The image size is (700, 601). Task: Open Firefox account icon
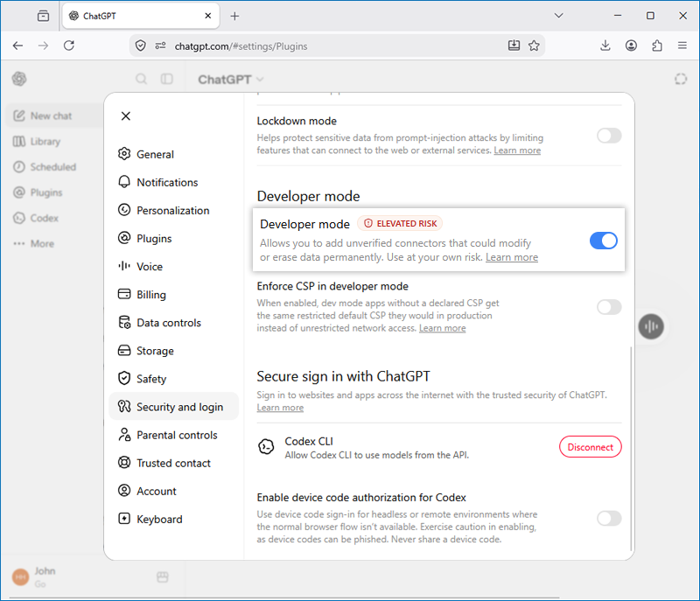tap(631, 45)
